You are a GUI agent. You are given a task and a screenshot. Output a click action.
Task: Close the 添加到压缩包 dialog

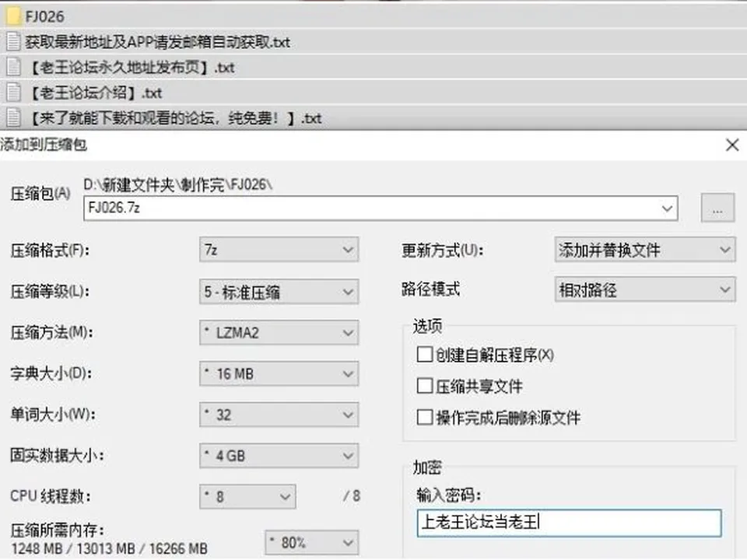click(732, 145)
